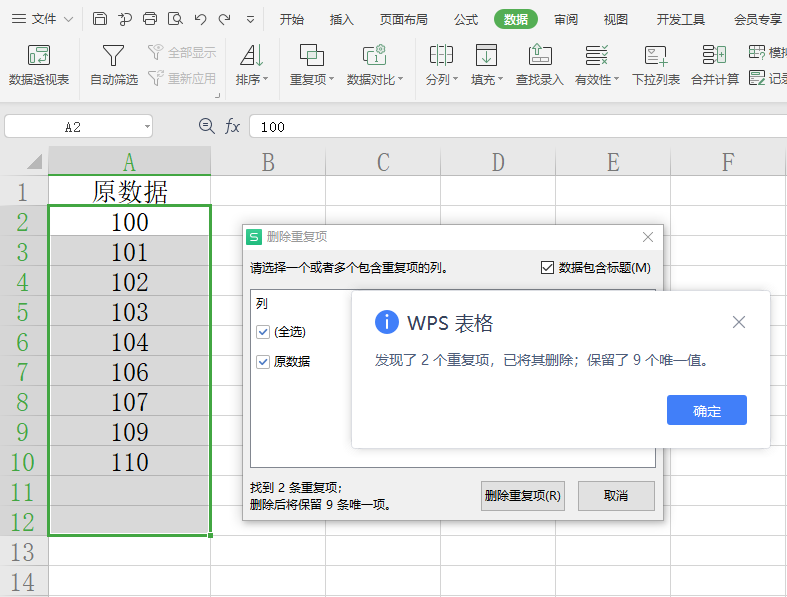This screenshot has width=787, height=597.
Task: Click 取消 in the remove duplicates dialog
Action: tap(616, 496)
